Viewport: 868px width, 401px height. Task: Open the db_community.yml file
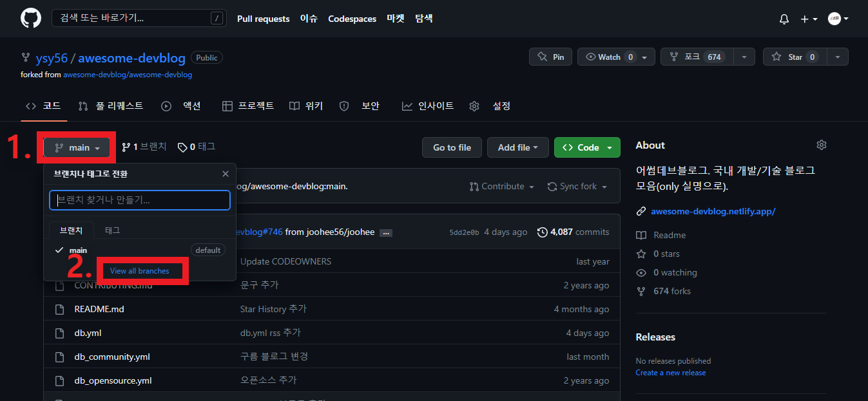pos(112,357)
